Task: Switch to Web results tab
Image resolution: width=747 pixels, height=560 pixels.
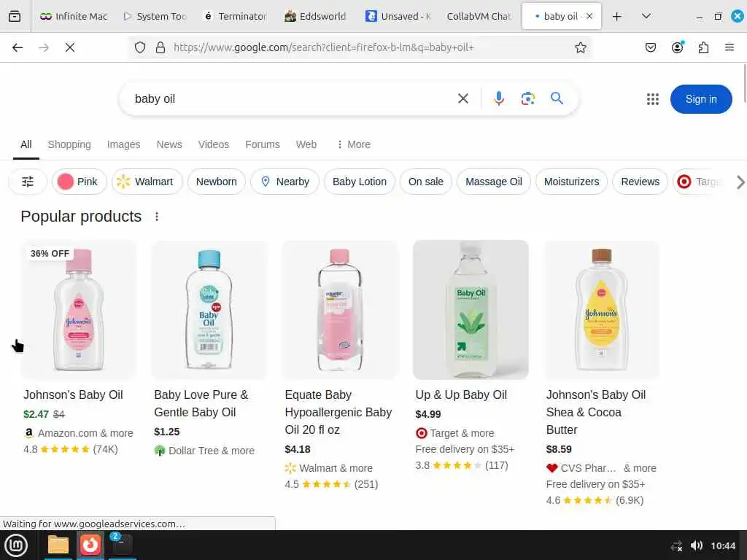Action: click(x=306, y=144)
